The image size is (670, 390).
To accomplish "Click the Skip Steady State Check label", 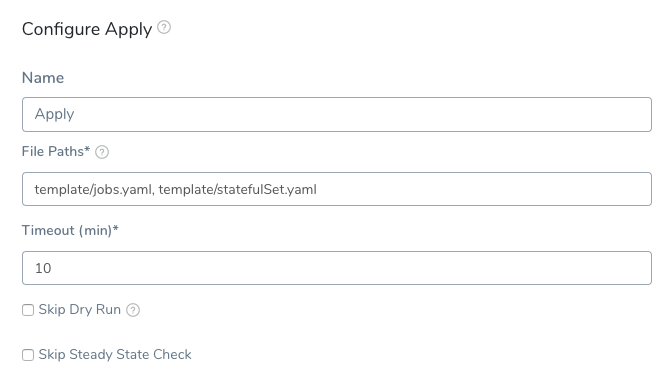I will tap(115, 354).
